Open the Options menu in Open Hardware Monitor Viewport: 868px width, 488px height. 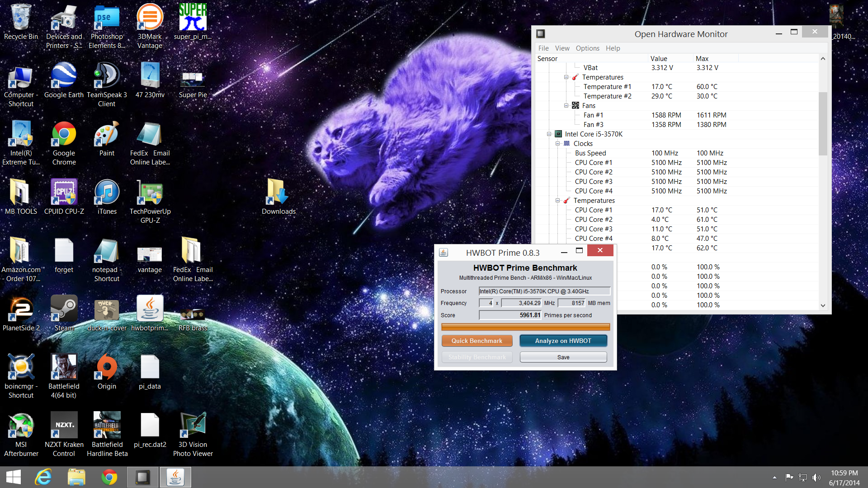[587, 48]
